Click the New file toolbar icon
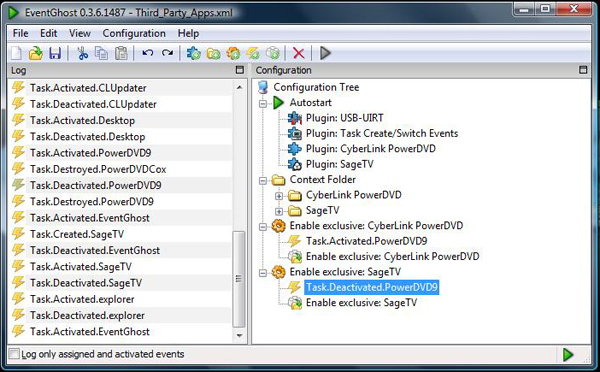This screenshot has height=372, width=600. [16, 53]
